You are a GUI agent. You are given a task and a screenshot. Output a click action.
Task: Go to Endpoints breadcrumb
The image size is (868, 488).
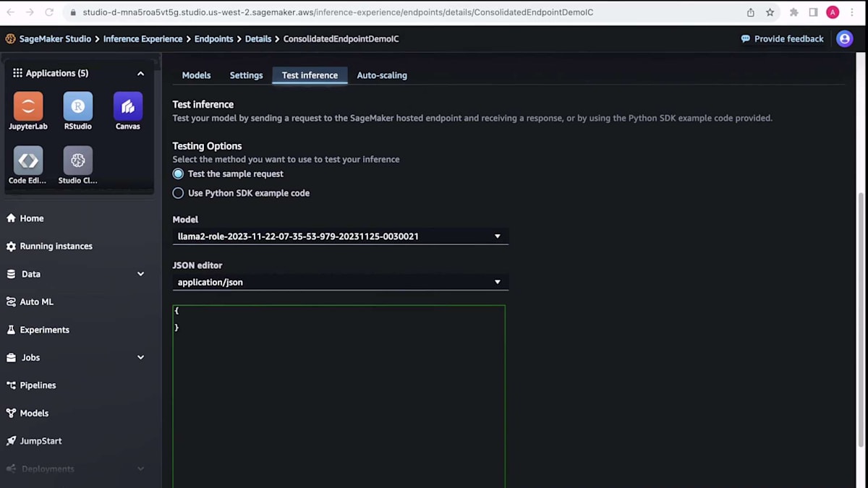coord(213,39)
